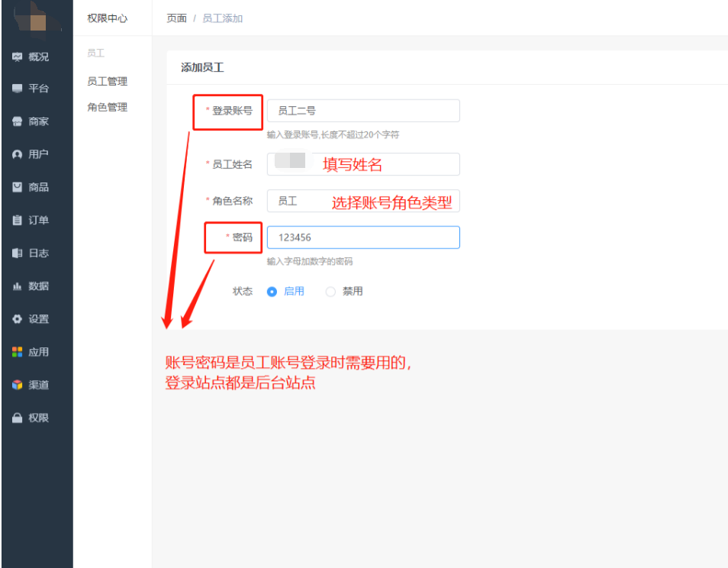
Task: Click the 状态 field label
Action: (x=243, y=291)
